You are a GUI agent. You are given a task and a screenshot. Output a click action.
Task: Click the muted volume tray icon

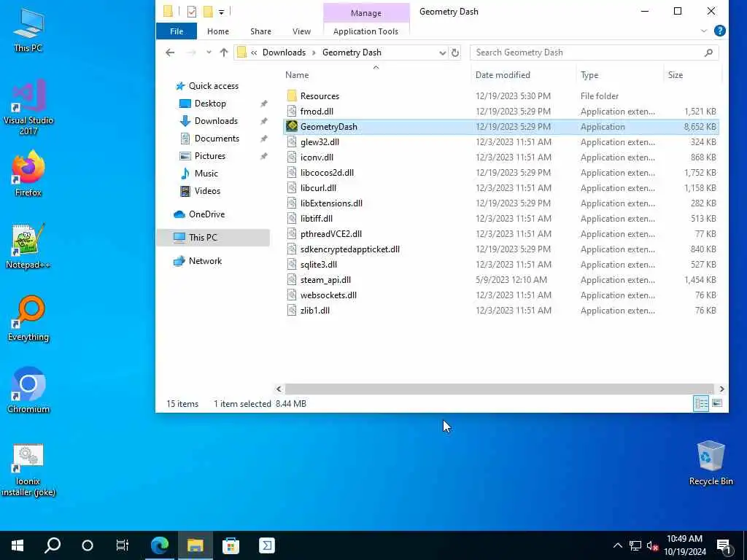pyautogui.click(x=652, y=545)
